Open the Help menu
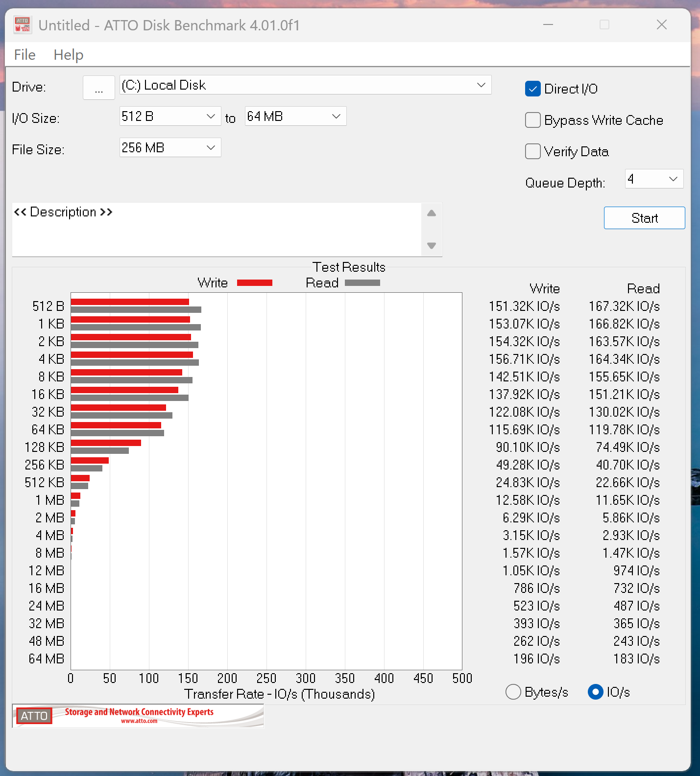The image size is (700, 776). pos(69,55)
